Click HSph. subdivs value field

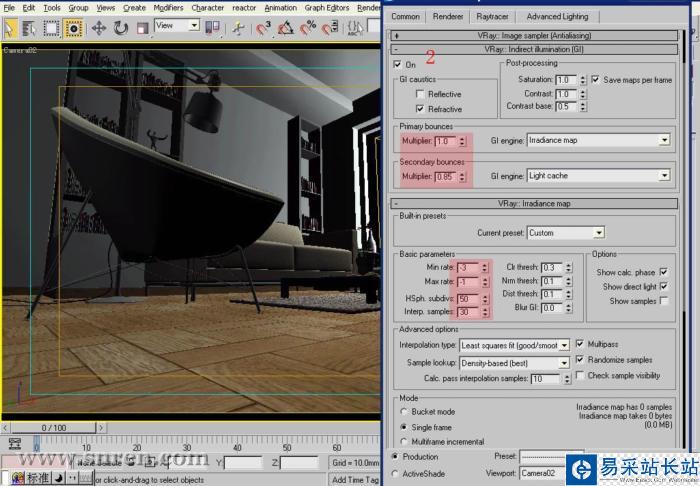point(468,299)
